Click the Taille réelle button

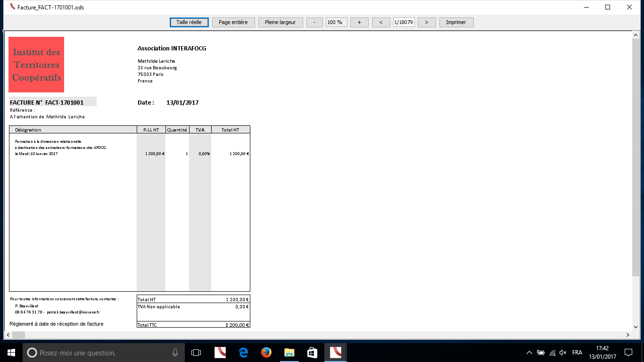point(189,22)
